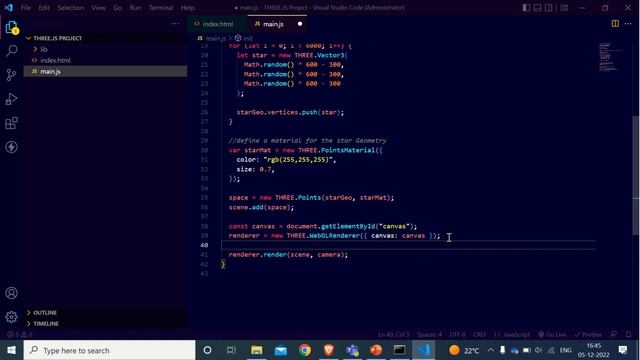This screenshot has width=640, height=360.
Task: Open Customize Layout icon in title bar
Action: [x=564, y=8]
